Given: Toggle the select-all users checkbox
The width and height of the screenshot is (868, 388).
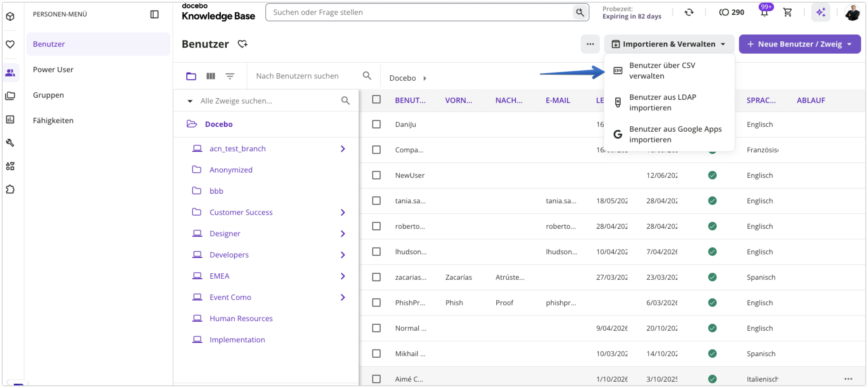Looking at the screenshot, I should [376, 99].
